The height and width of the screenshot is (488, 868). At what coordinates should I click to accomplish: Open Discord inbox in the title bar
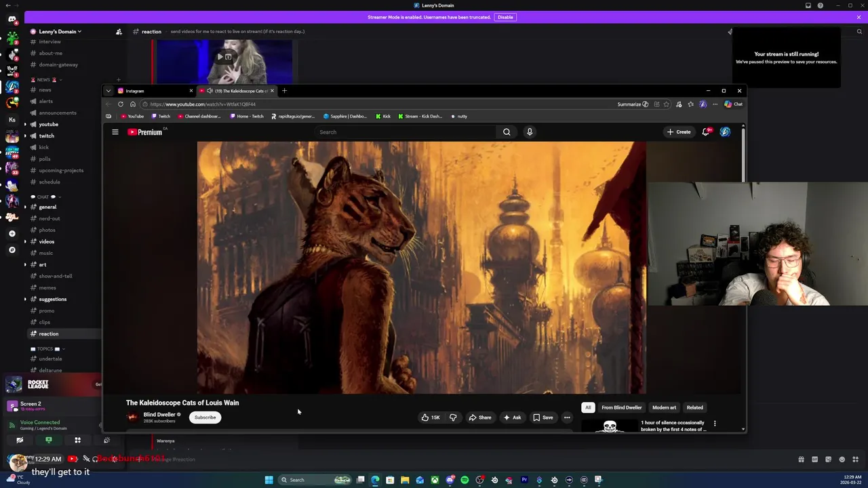808,5
